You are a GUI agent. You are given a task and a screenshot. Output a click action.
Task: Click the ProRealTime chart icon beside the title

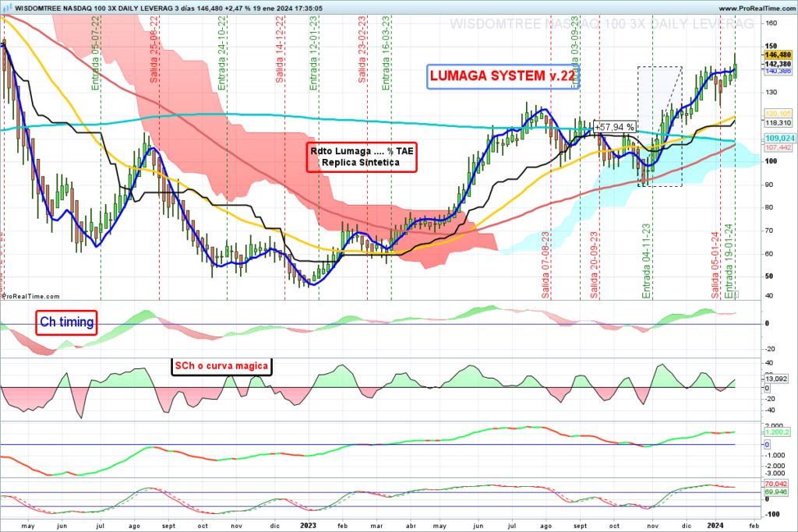[x=7, y=8]
